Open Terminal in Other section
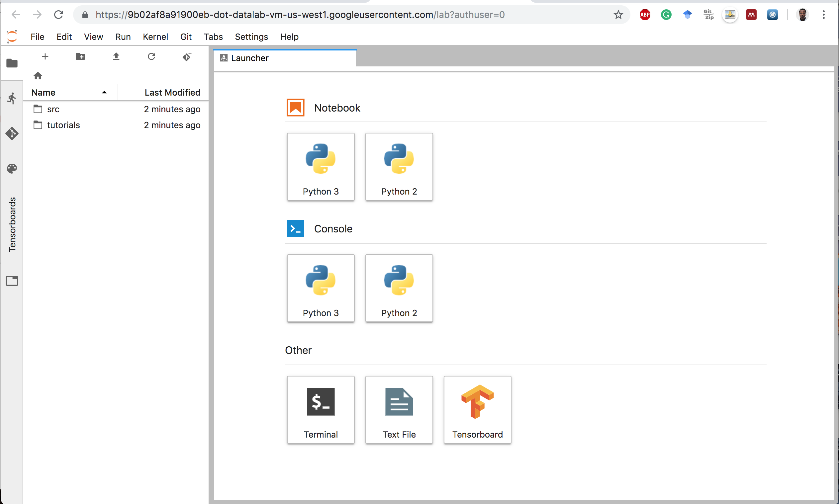 coord(320,409)
